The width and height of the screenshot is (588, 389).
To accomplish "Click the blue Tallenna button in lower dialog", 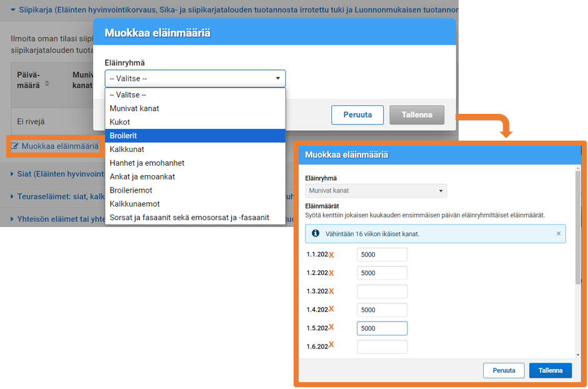I will point(550,370).
